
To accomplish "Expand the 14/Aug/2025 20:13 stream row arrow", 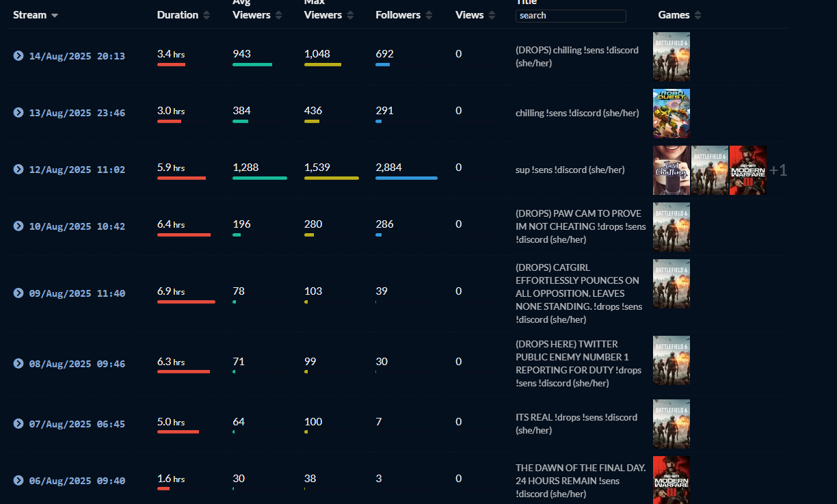I will [x=18, y=56].
